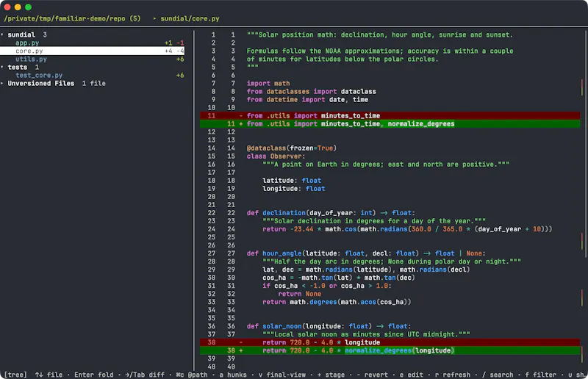Click the 'class Observer:' line
The image size is (588, 379).
[276, 156]
